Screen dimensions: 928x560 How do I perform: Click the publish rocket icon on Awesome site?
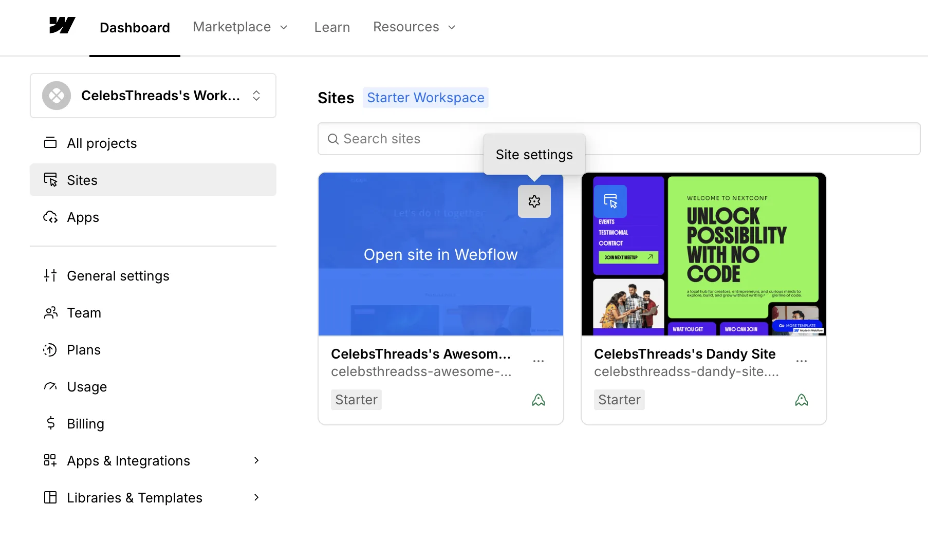[539, 400]
